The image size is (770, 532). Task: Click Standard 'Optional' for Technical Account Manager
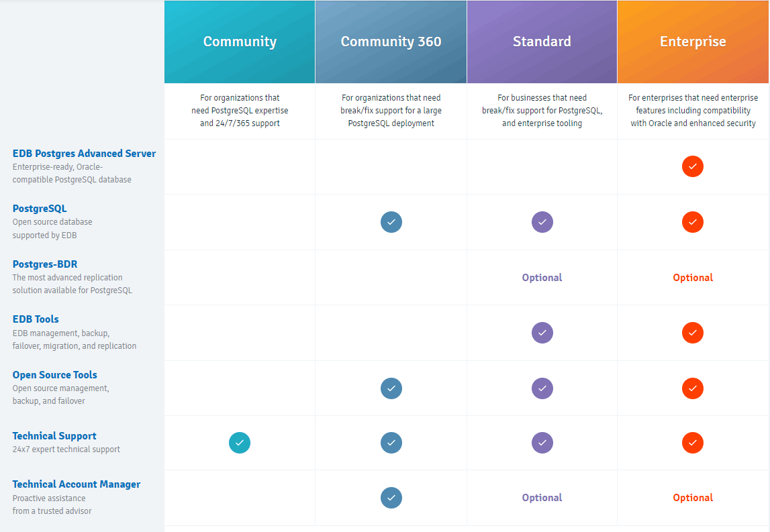coord(542,498)
